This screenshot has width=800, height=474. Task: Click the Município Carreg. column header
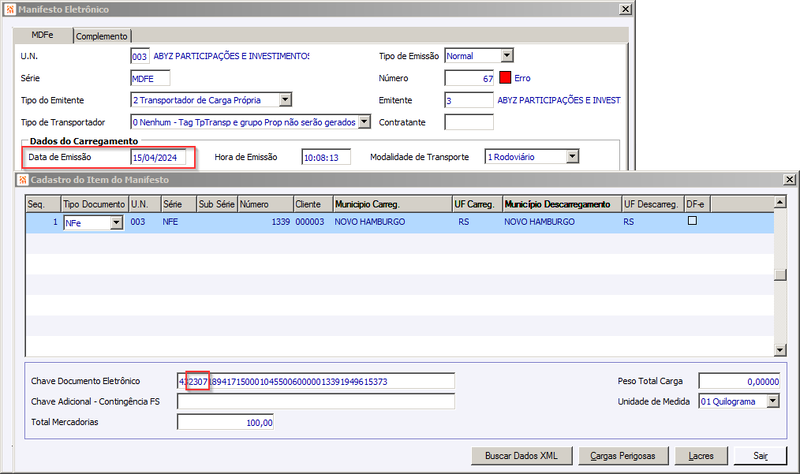tap(392, 204)
